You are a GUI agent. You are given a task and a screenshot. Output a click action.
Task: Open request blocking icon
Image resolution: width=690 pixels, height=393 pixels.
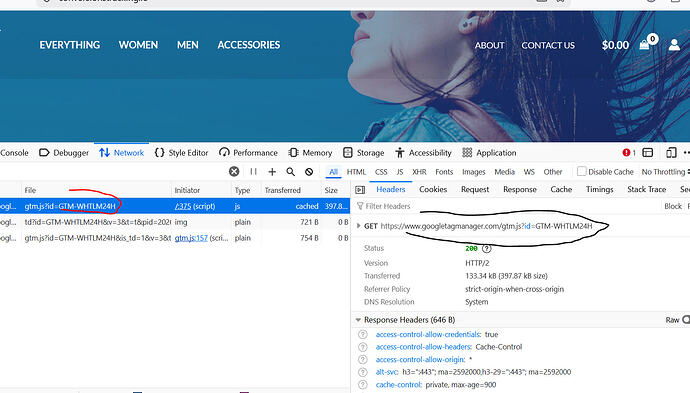(309, 172)
